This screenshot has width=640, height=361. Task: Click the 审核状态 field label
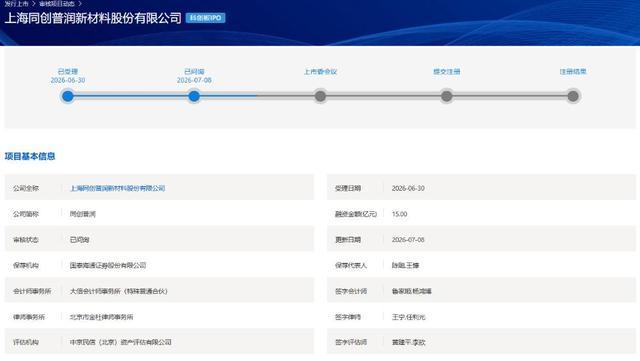tap(26, 240)
